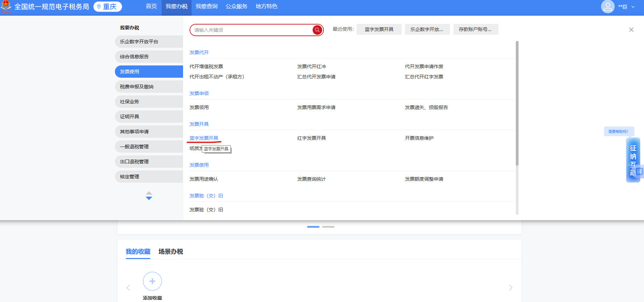Screen dimensions: 644x302
Task: Open 我要办税 in top navigation
Action: (x=177, y=6)
